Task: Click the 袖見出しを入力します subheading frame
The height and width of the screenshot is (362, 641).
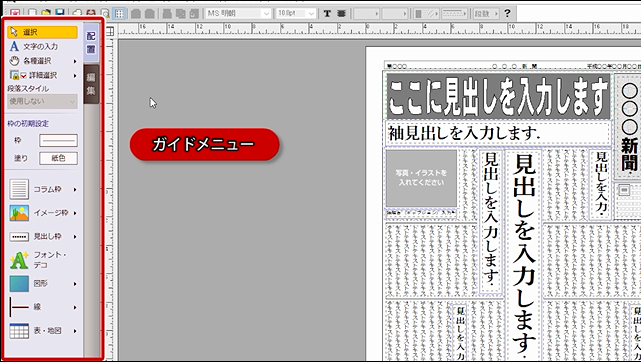Action: [498, 133]
